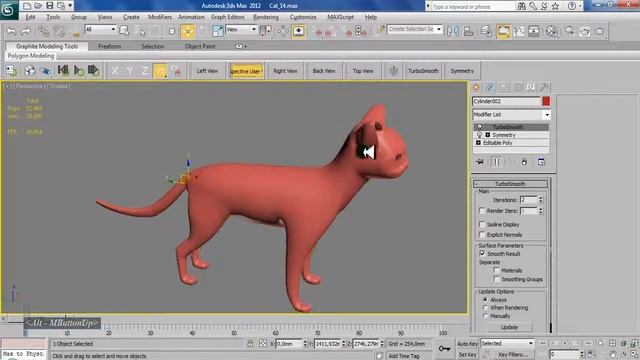Click the Pin Stack icon below modifier stack
Screen dimensions: 640x360
pyautogui.click(x=480, y=162)
